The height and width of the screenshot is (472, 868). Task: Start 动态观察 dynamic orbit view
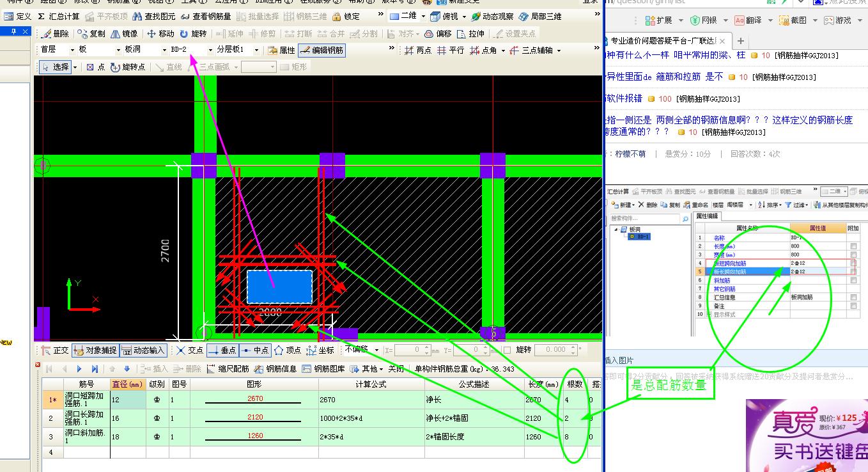[492, 16]
